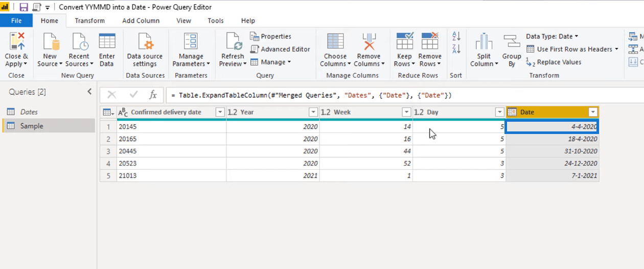Open the Recent Sources icon
The width and height of the screenshot is (644, 269).
coord(79,41)
